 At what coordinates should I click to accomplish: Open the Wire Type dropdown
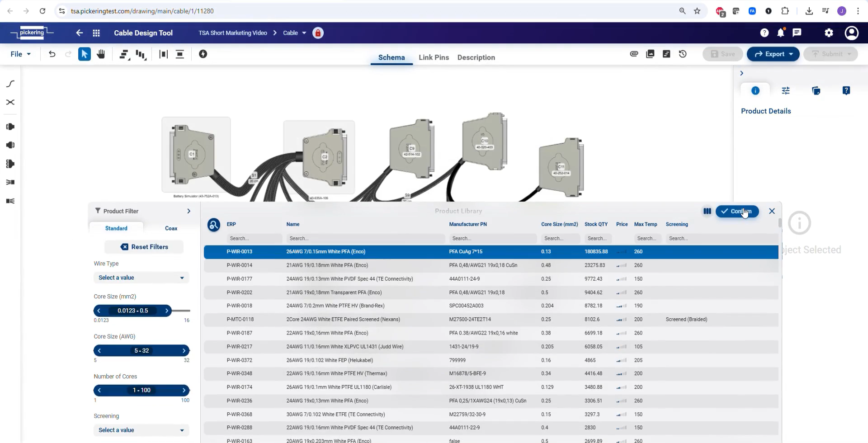point(141,278)
